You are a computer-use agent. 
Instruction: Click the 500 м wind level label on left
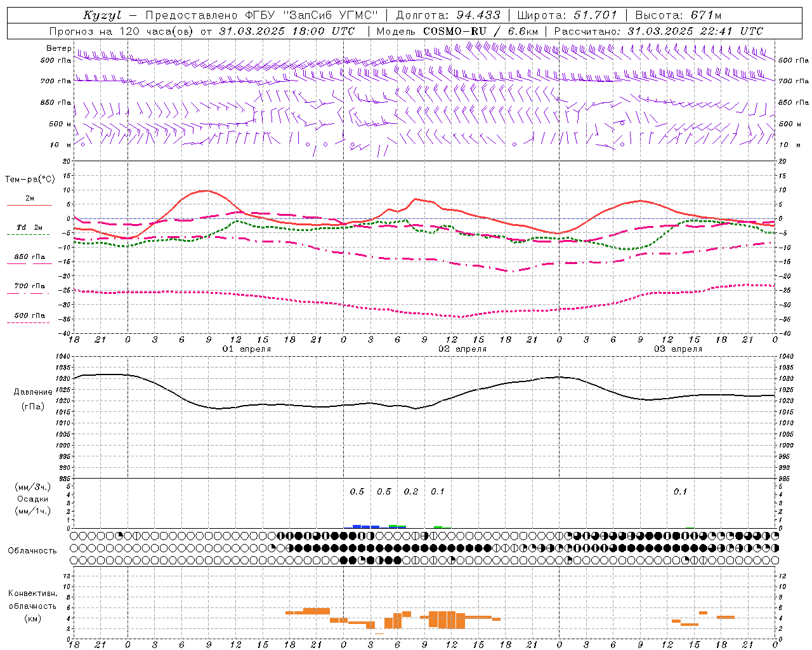60,124
